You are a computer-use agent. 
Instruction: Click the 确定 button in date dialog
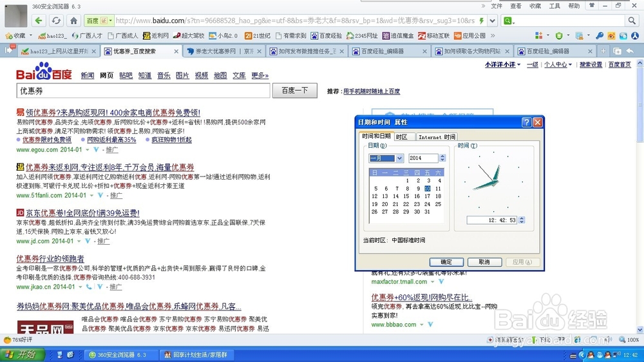click(446, 262)
